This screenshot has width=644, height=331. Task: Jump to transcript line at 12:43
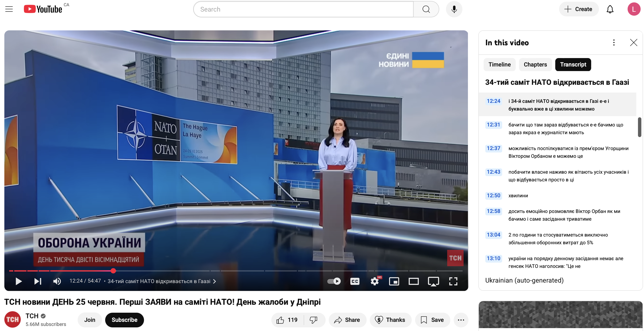[x=557, y=175]
